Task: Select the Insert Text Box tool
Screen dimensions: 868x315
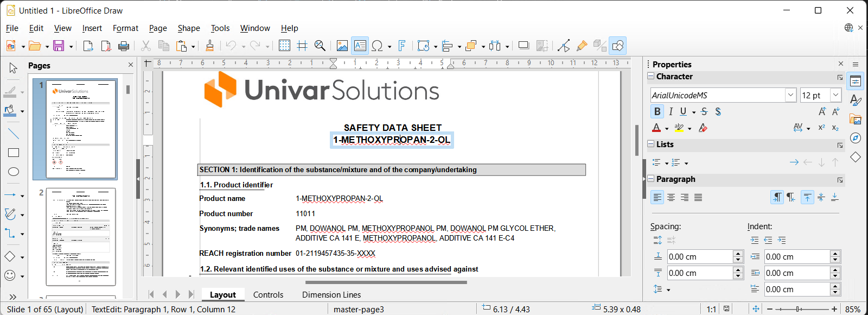Action: pos(360,46)
